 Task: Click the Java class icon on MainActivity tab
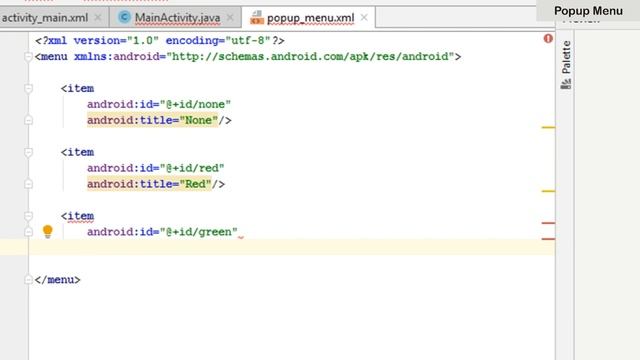pyautogui.click(x=124, y=17)
